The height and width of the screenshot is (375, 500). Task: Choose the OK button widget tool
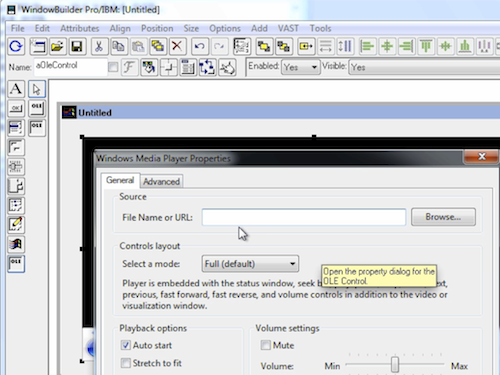tap(16, 108)
